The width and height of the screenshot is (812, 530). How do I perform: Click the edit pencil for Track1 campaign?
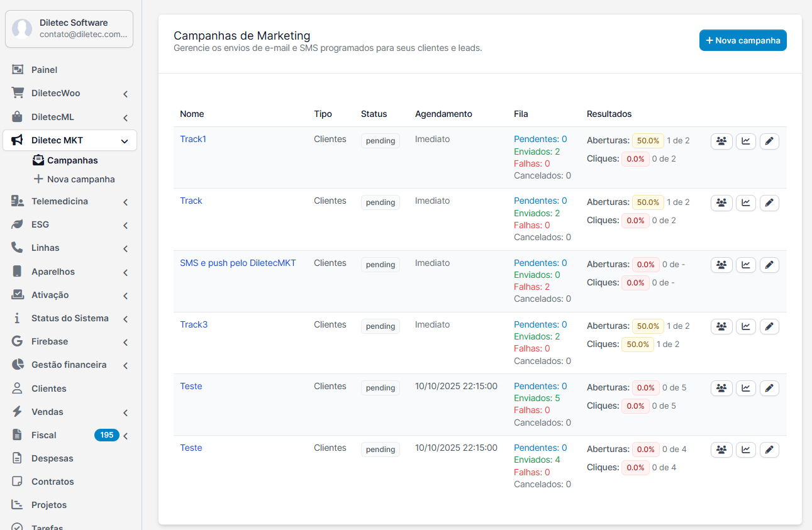769,141
